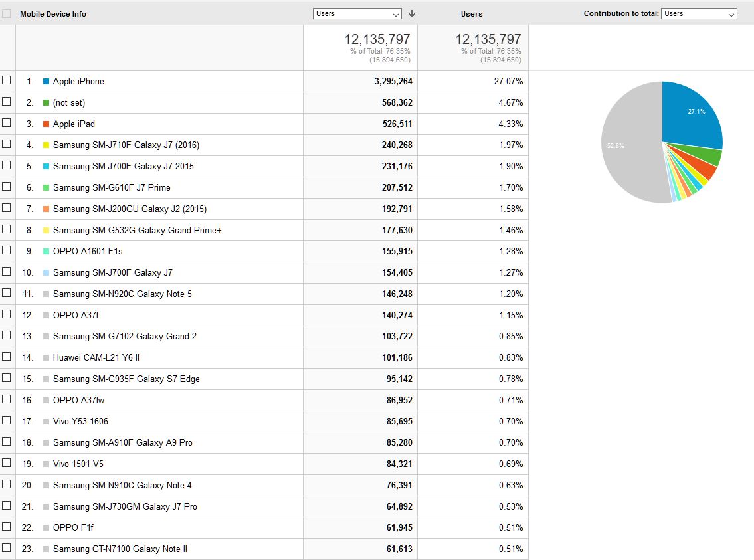Open the Apple iPad device link
754x560 pixels.
[74, 124]
